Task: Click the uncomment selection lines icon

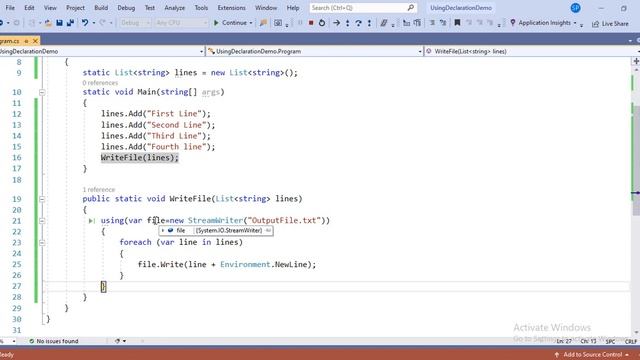Action: 443,23
